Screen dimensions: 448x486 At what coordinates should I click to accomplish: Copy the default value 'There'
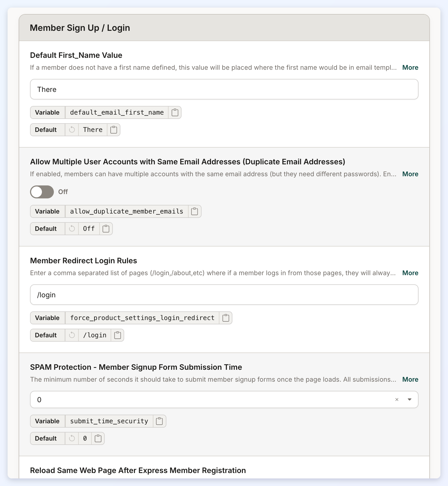click(x=114, y=130)
